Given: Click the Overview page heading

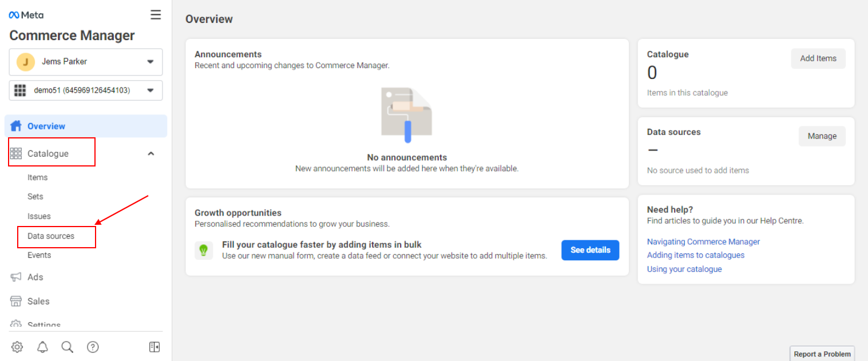Looking at the screenshot, I should [x=209, y=19].
